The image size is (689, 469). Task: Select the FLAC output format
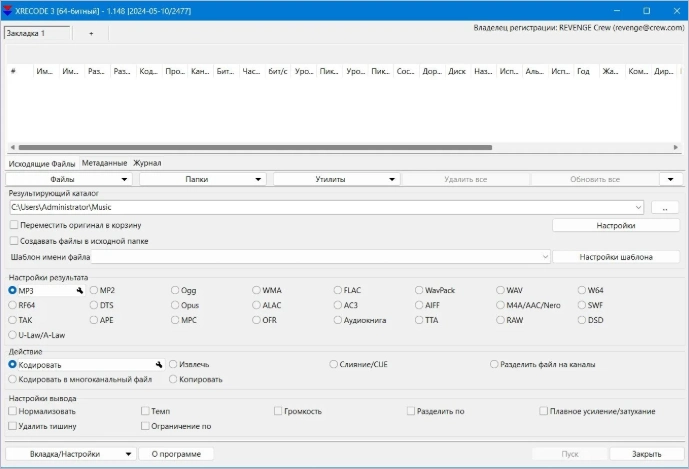[x=338, y=291]
